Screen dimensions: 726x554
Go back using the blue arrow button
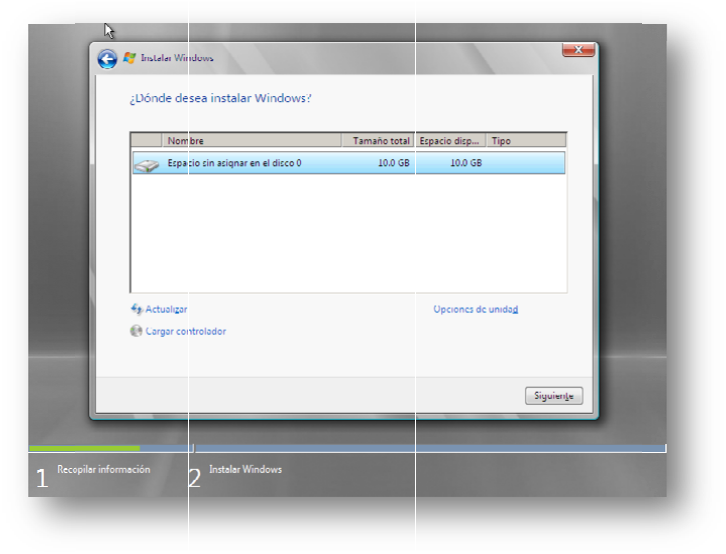(x=107, y=59)
